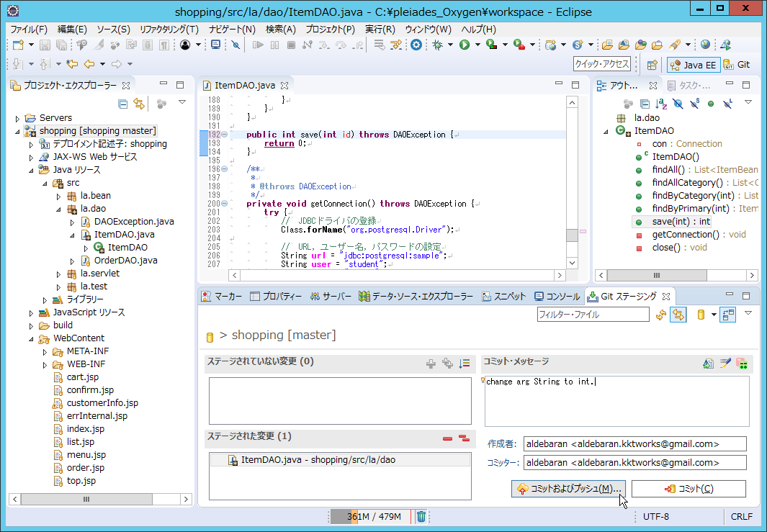Open the Run button dropdown arrow
This screenshot has width=767, height=532.
coord(477,45)
